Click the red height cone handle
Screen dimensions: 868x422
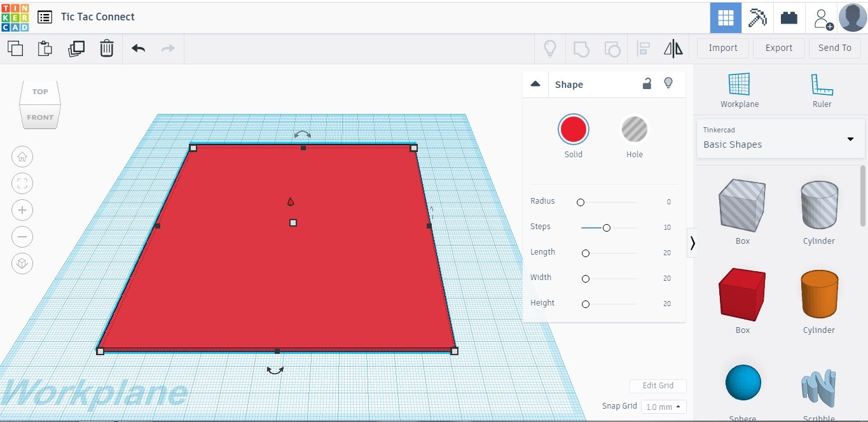(291, 202)
